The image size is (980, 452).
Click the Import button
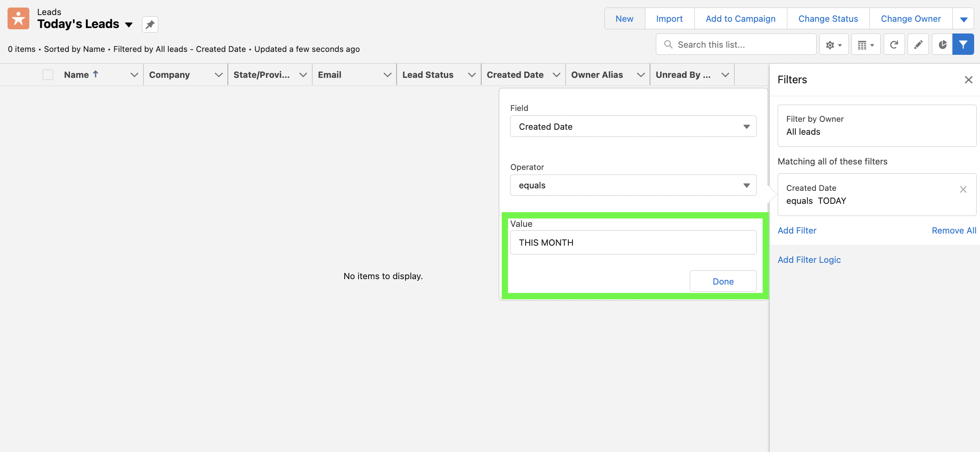point(669,19)
